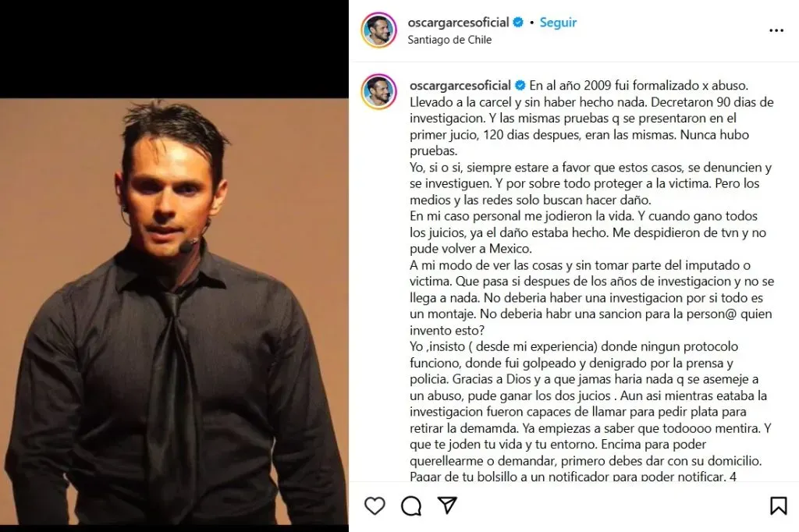This screenshot has height=532, width=799.
Task: Open the profile picture in post header
Action: point(378,30)
